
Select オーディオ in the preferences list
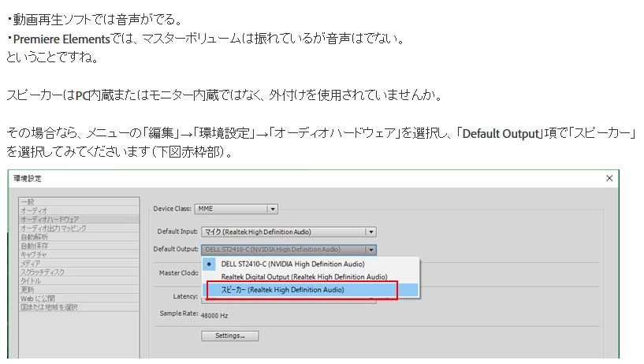point(79,210)
